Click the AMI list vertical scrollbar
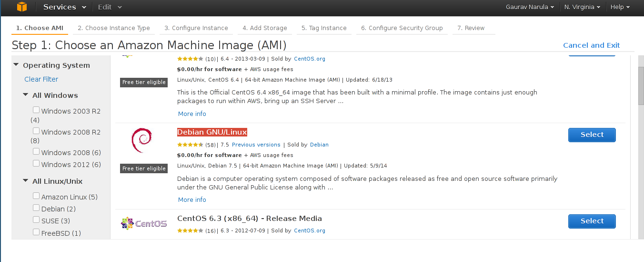 click(641, 86)
